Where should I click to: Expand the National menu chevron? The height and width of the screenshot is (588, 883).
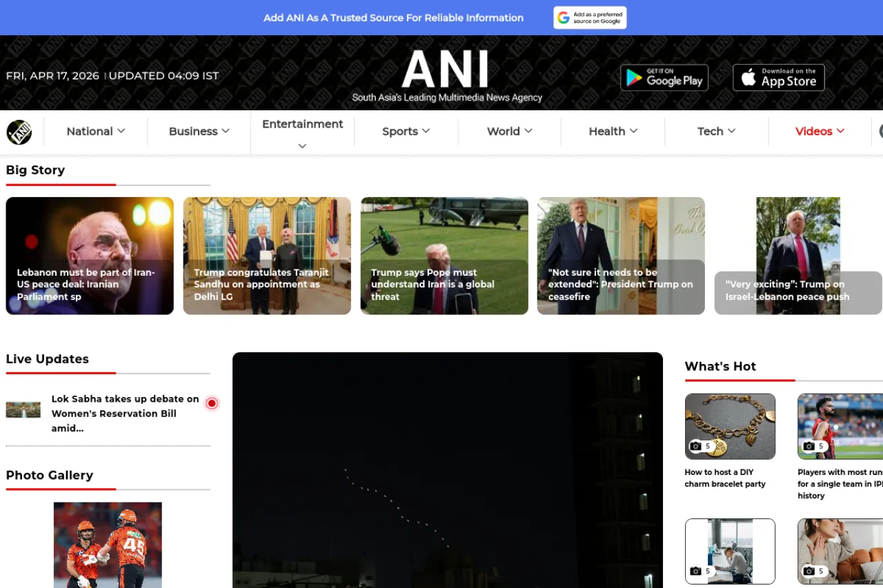coord(121,131)
